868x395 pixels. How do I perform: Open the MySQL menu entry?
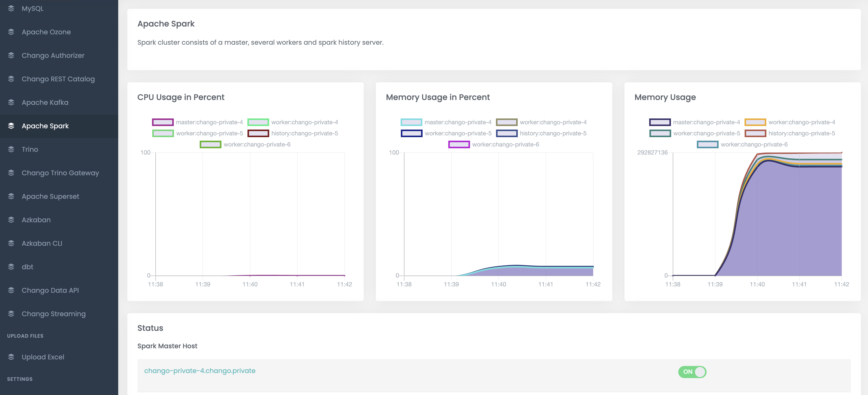59,8
